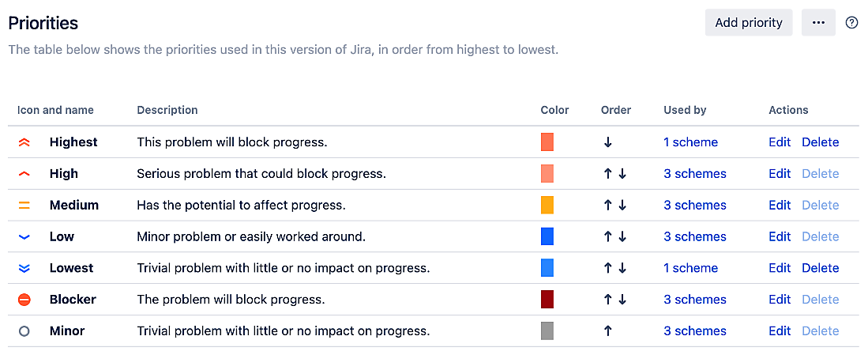868x355 pixels.
Task: Move Blocker priority up with arrow
Action: click(x=608, y=300)
